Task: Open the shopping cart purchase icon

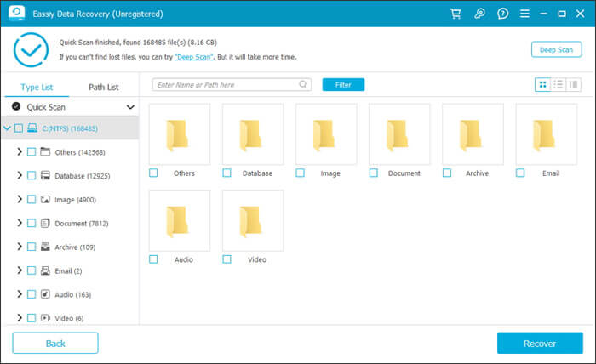Action: click(x=456, y=14)
